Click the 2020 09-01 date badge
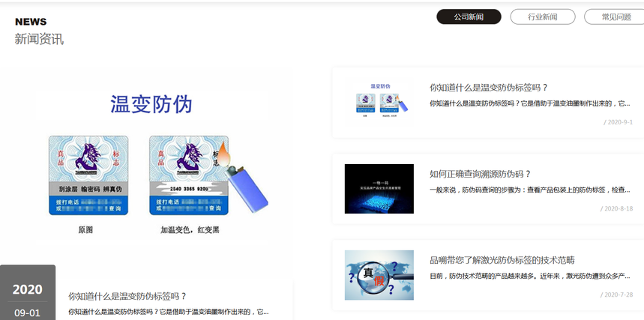The image size is (644, 320). point(28,292)
